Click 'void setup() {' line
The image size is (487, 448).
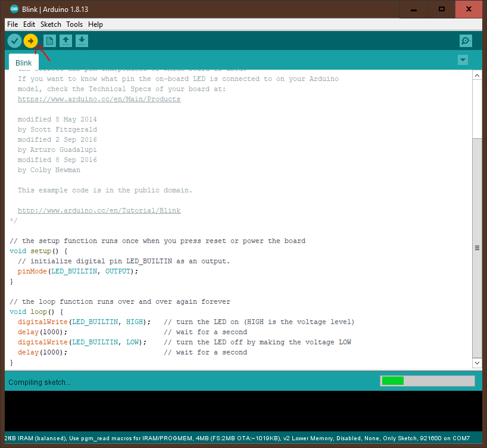(x=39, y=251)
